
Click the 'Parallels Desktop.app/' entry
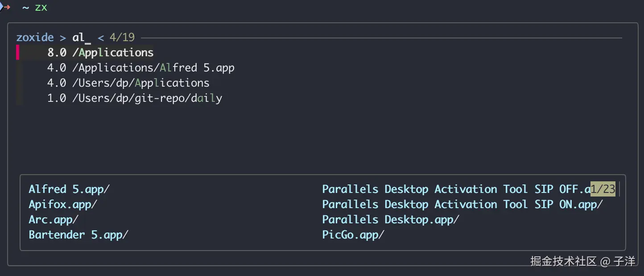391,220
